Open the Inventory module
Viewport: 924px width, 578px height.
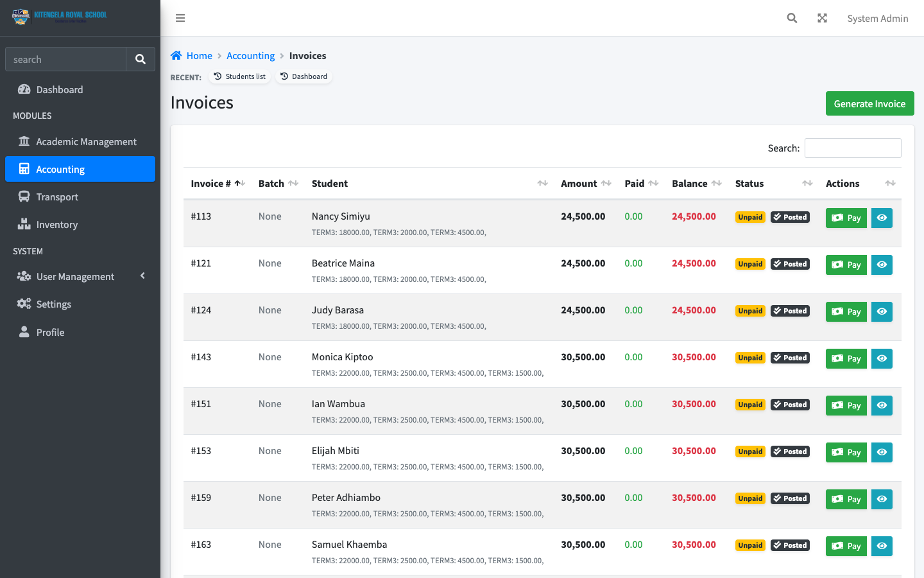[x=80, y=225]
